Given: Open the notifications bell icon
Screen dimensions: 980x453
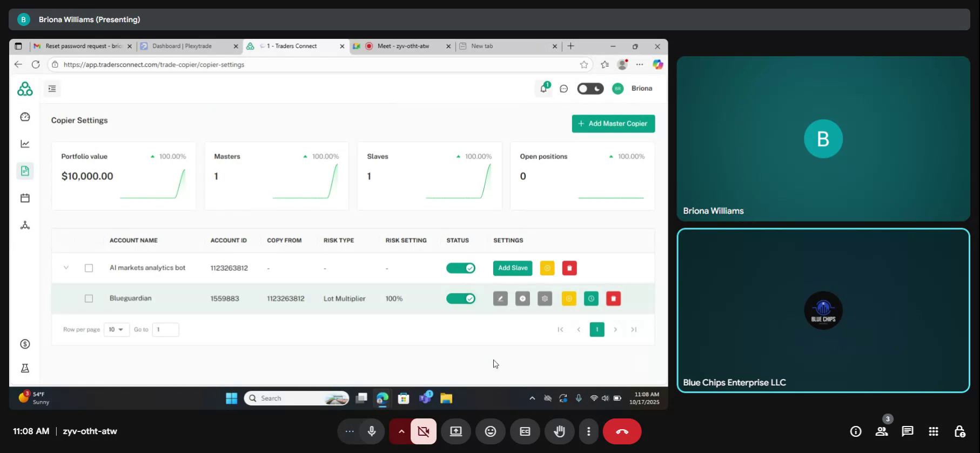Looking at the screenshot, I should click(x=544, y=88).
